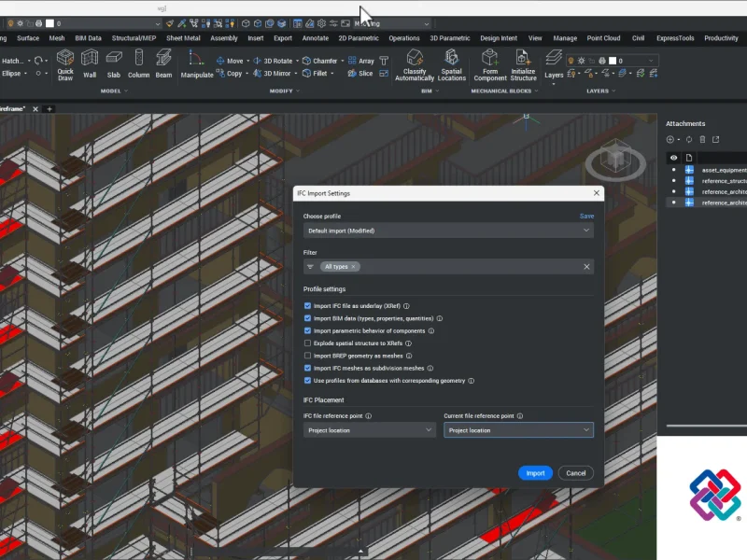
Task: Choose the Slab tool
Action: (113, 64)
